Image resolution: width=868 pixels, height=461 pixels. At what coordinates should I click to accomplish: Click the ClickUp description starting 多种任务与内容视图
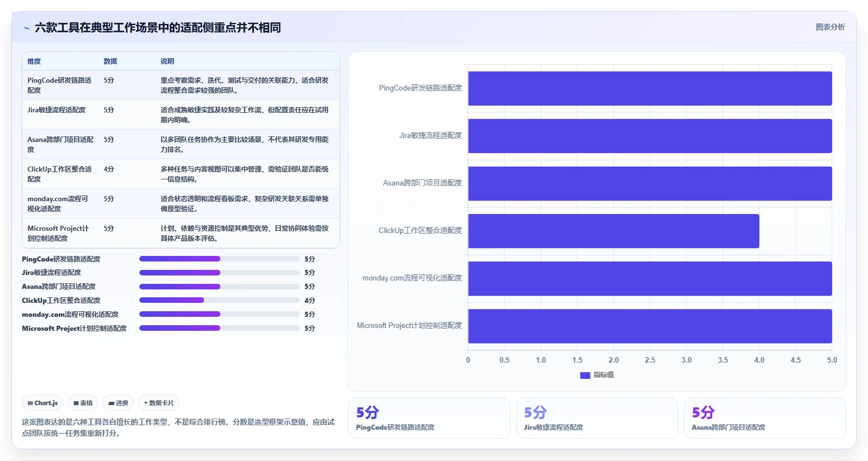(244, 174)
